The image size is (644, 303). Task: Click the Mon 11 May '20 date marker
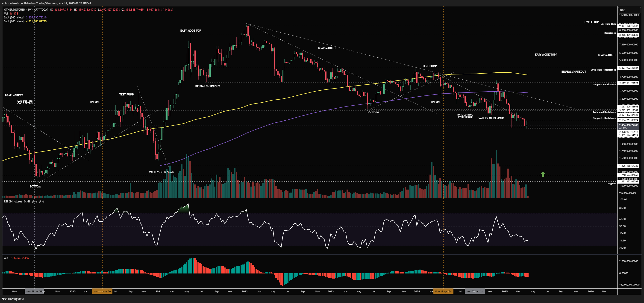pos(102,291)
